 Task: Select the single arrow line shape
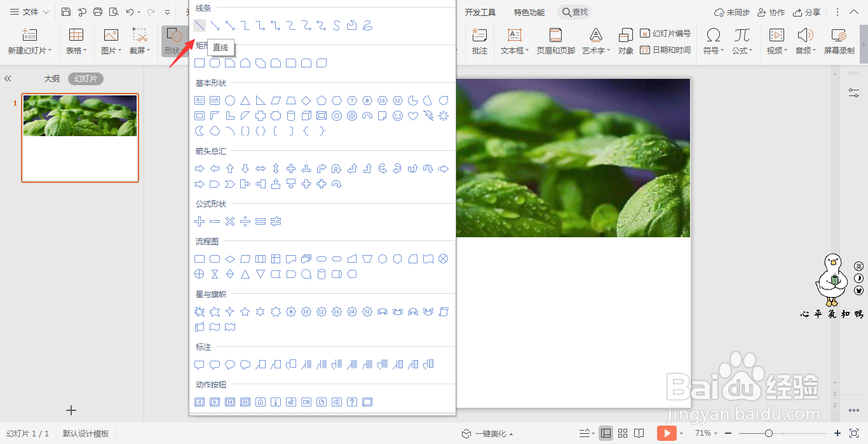point(215,25)
